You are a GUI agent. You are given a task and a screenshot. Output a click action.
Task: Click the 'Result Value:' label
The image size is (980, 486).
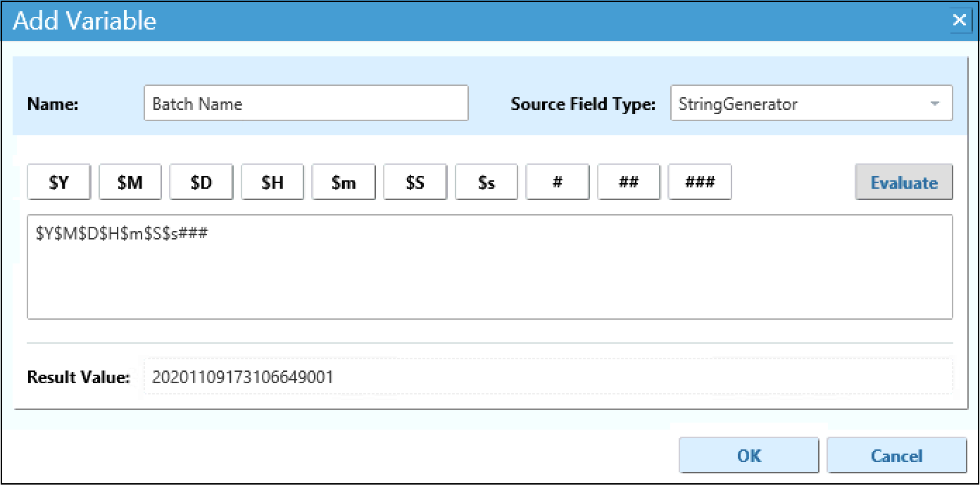tap(79, 378)
